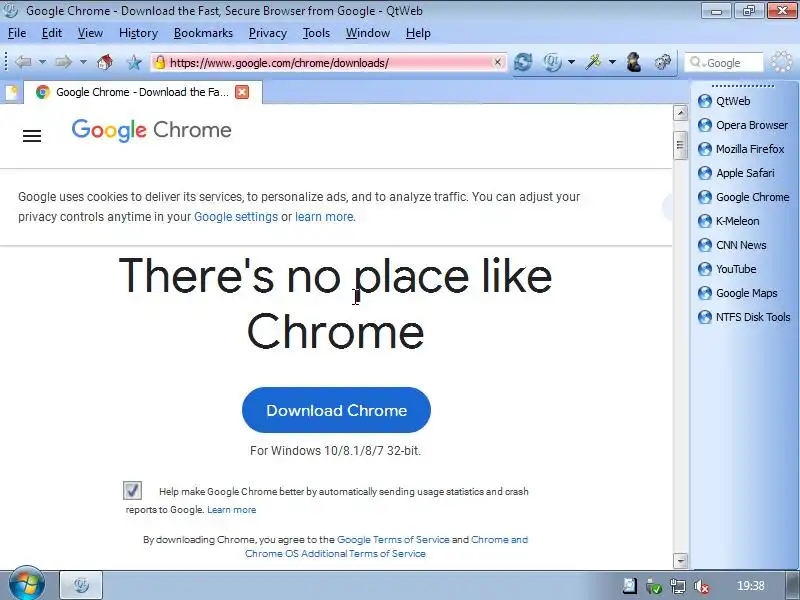The height and width of the screenshot is (600, 800).
Task: Click the magic wand toolbar icon
Action: (593, 62)
